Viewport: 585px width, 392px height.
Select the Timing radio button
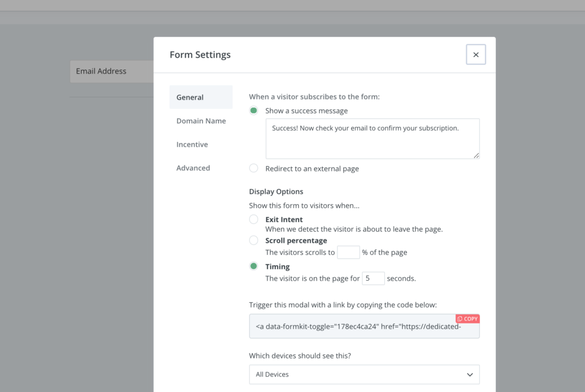click(x=254, y=266)
